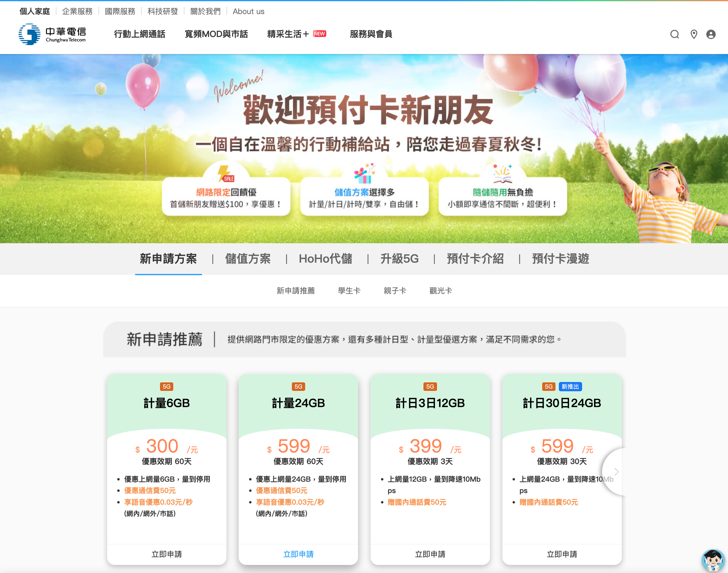This screenshot has width=728, height=573.
Task: Switch to HoHo代儲 tab
Action: 325,259
